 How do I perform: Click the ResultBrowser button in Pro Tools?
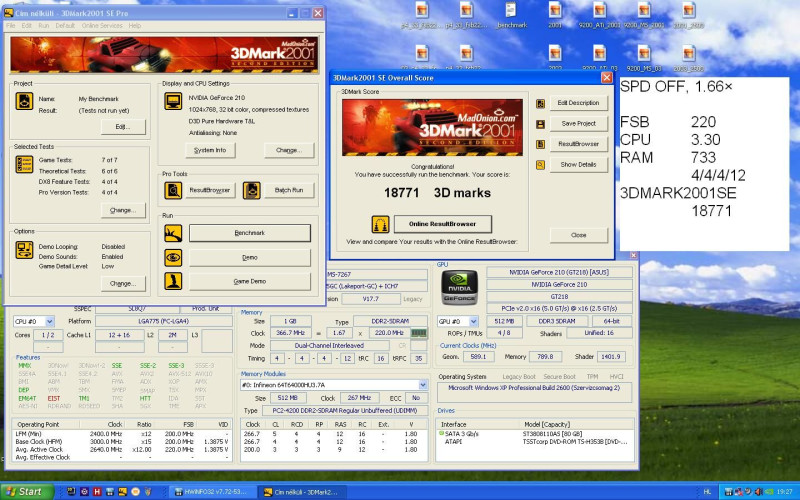[210, 190]
